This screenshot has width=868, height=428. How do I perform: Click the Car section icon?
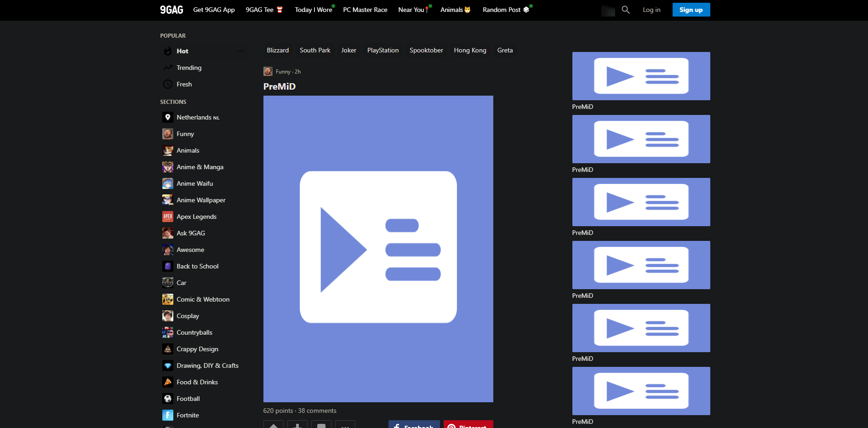168,283
